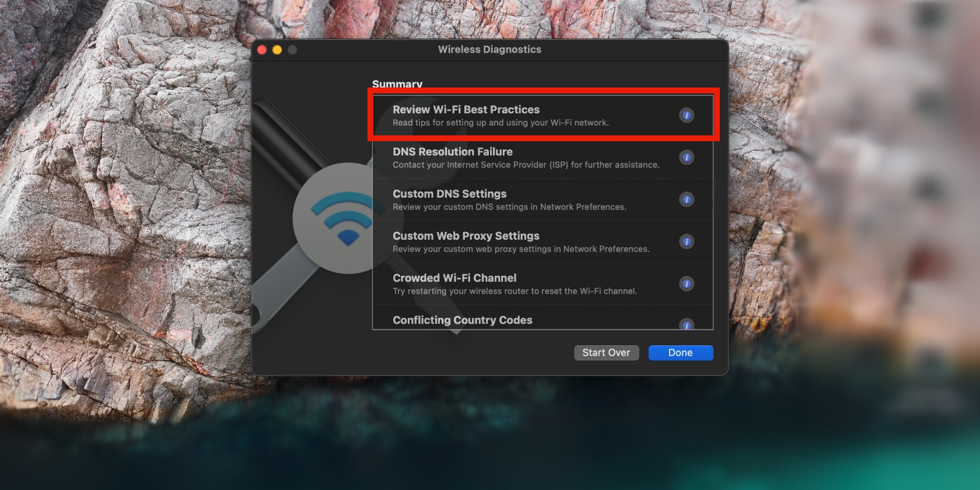This screenshot has width=980, height=490.
Task: Select the DNS Resolution Failure heading
Action: click(453, 152)
